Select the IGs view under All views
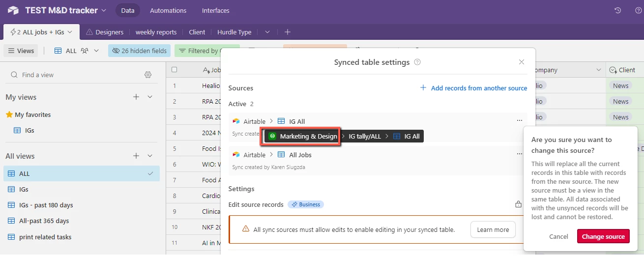644x256 pixels. pyautogui.click(x=82, y=189)
